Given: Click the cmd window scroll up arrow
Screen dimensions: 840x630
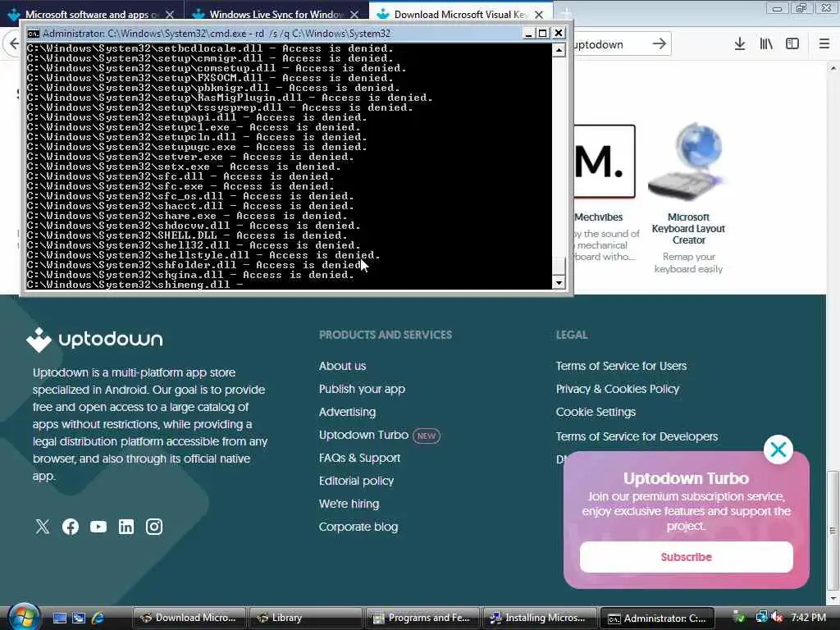Looking at the screenshot, I should [x=559, y=50].
